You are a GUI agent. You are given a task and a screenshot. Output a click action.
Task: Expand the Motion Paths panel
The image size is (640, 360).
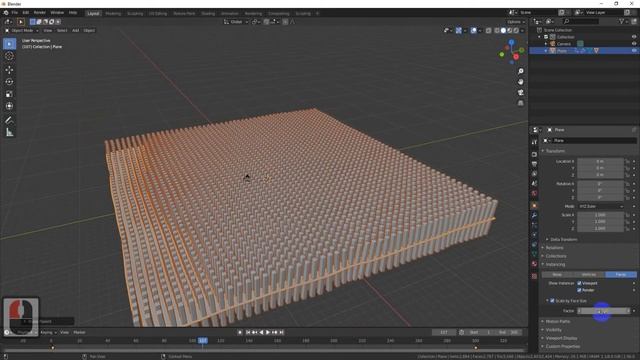pos(558,322)
